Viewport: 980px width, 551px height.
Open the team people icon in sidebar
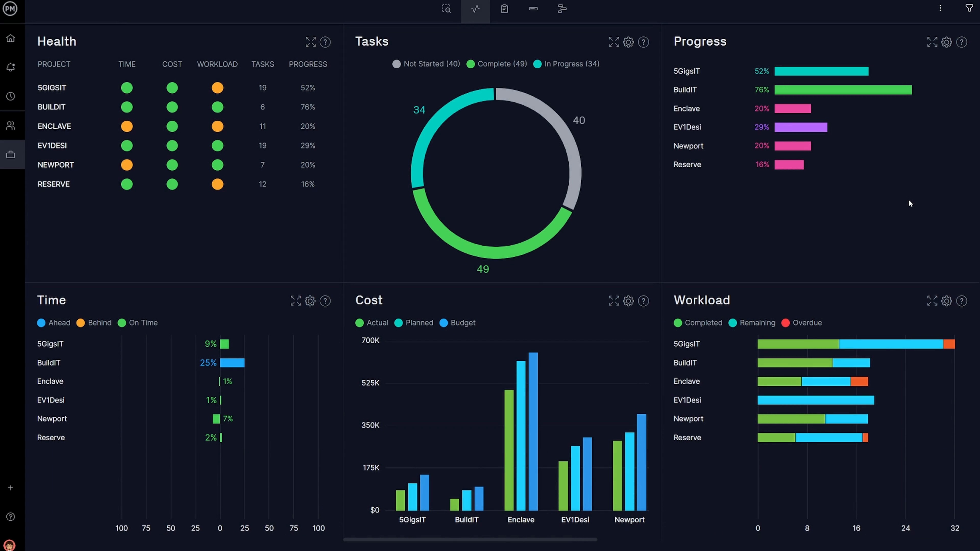pyautogui.click(x=11, y=126)
